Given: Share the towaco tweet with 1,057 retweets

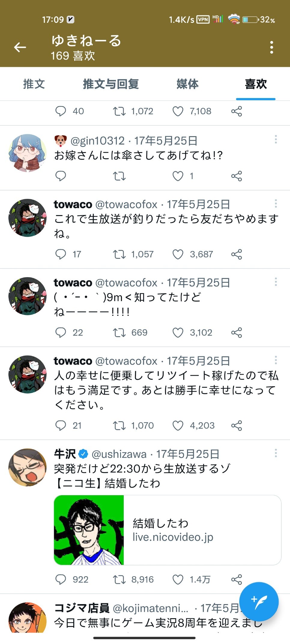Looking at the screenshot, I should [x=237, y=254].
